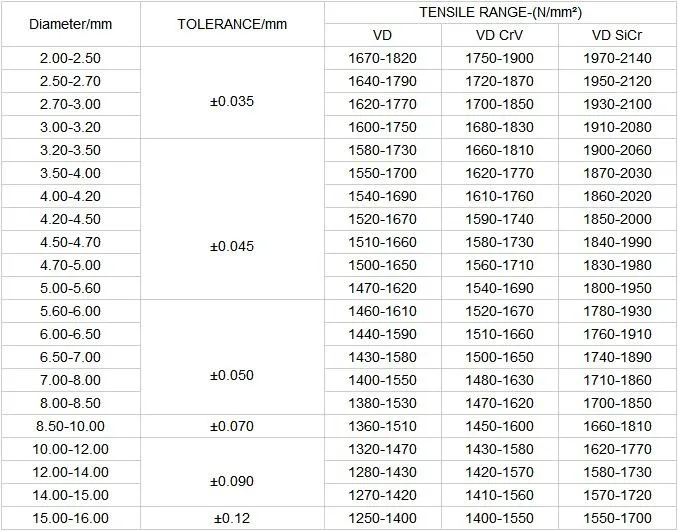Select the ±0.070 tolerance cell
This screenshot has width=678, height=531.
[231, 426]
